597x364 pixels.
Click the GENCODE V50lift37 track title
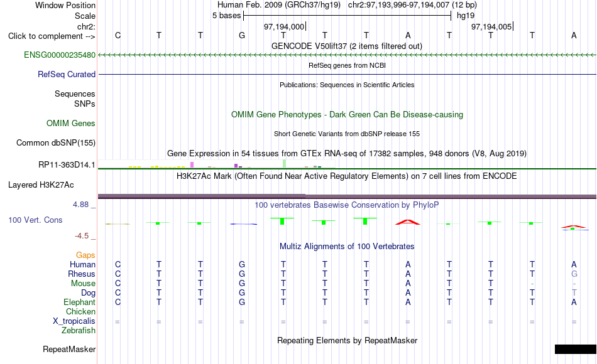[x=347, y=46]
